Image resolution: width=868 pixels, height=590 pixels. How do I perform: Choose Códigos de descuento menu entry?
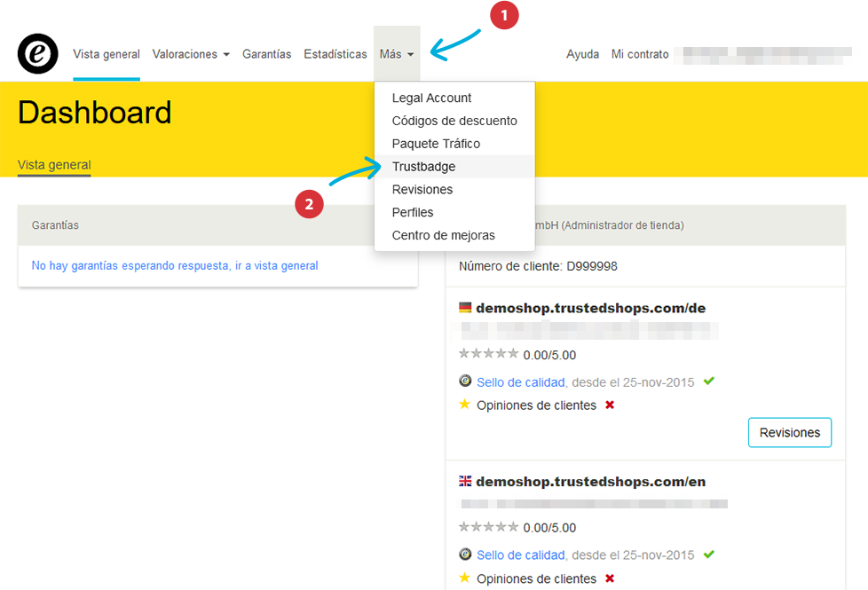pos(454,121)
